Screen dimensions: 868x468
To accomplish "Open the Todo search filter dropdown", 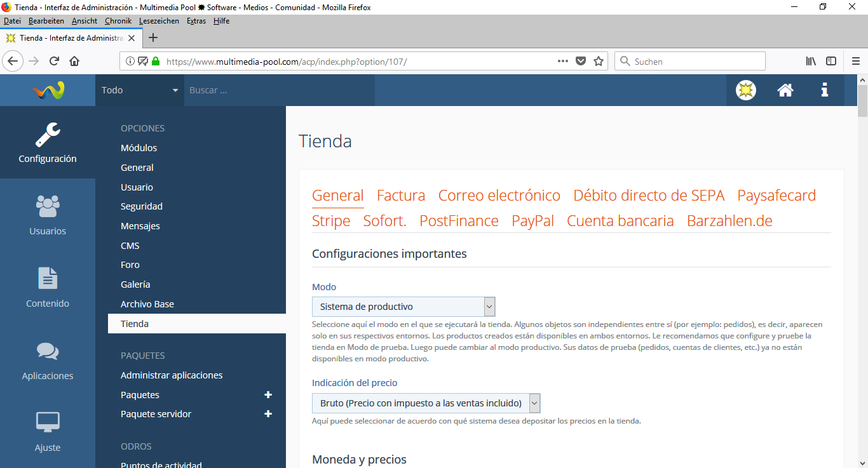I will coord(140,90).
